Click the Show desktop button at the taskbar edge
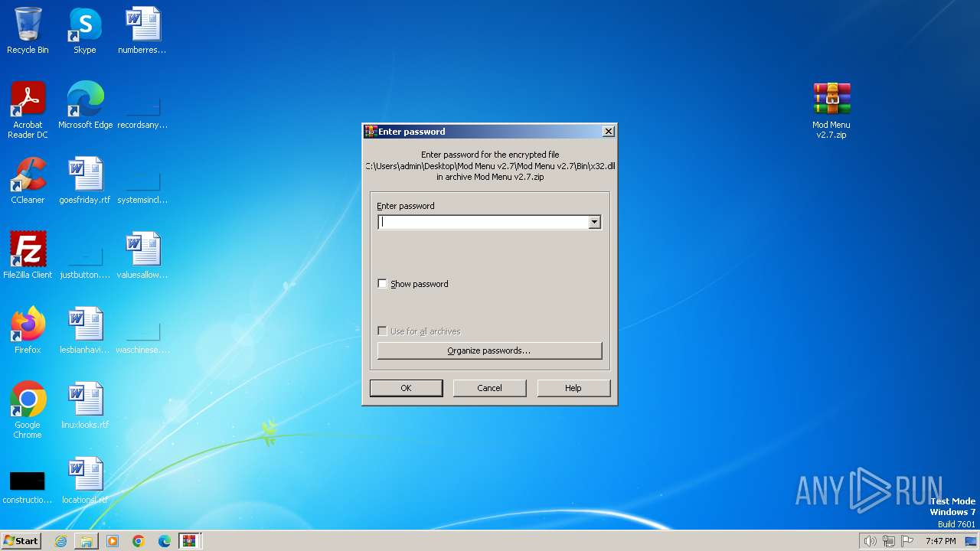 972,541
